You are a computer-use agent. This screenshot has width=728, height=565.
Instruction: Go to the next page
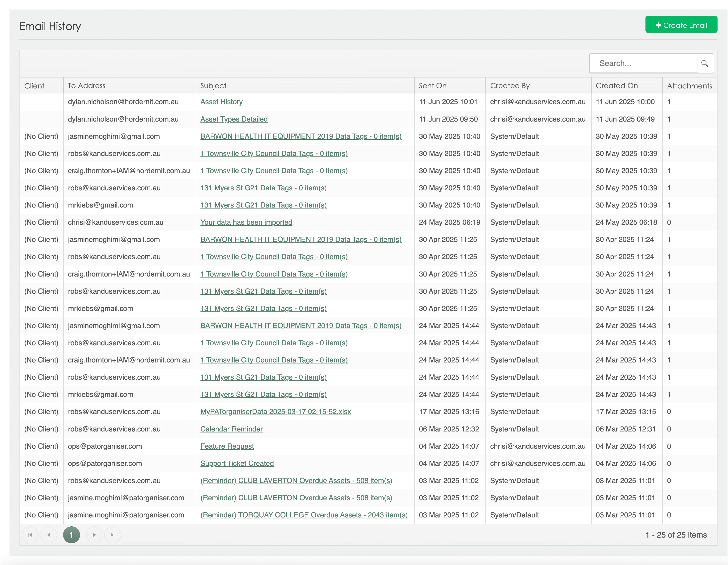[x=94, y=535]
